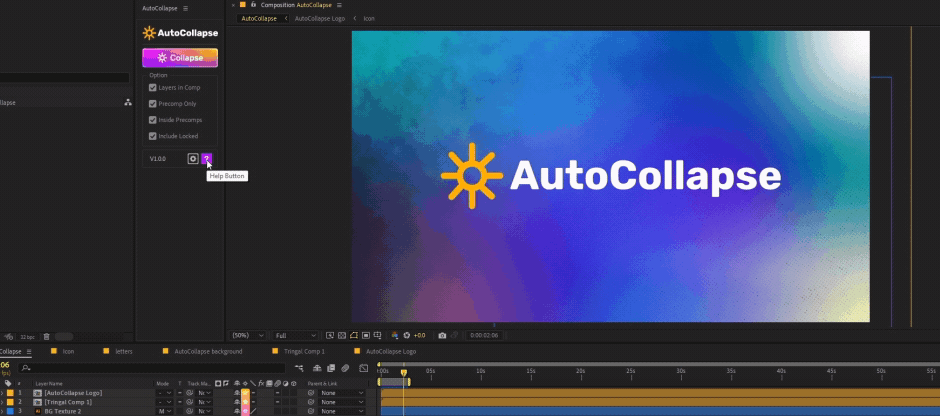The height and width of the screenshot is (416, 940).
Task: Open grid and guide options icon
Action: (x=377, y=336)
